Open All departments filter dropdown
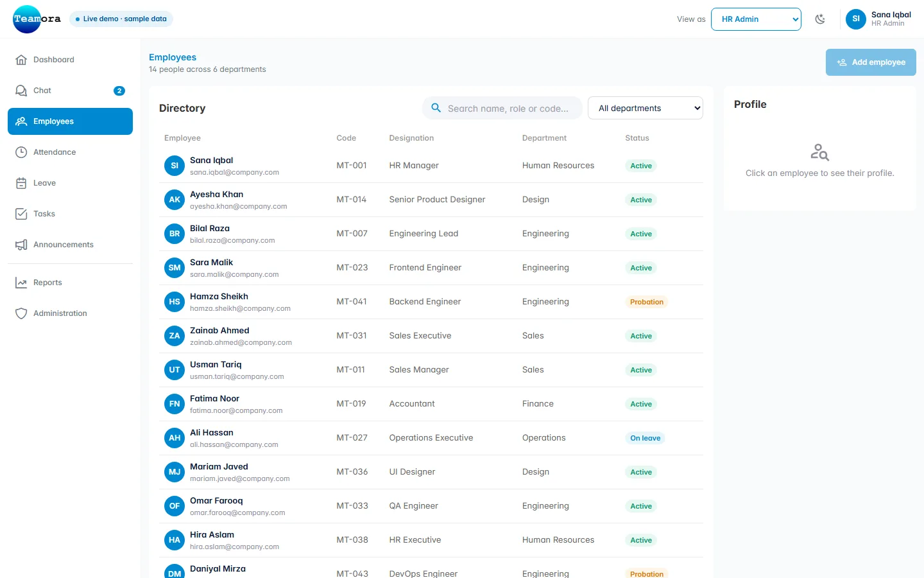 [x=646, y=108]
